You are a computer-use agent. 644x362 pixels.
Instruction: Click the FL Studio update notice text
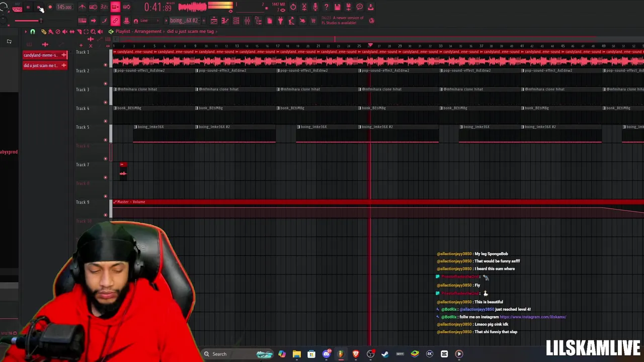click(x=343, y=21)
